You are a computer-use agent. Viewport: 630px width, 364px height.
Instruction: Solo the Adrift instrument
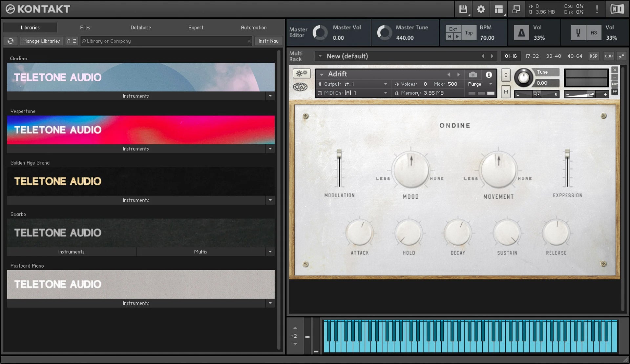click(506, 75)
